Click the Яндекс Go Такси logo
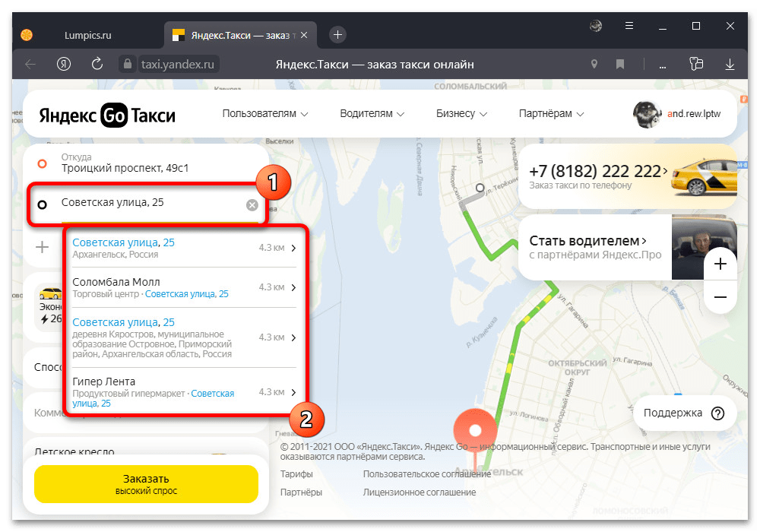The width and height of the screenshot is (760, 532). coord(107,116)
